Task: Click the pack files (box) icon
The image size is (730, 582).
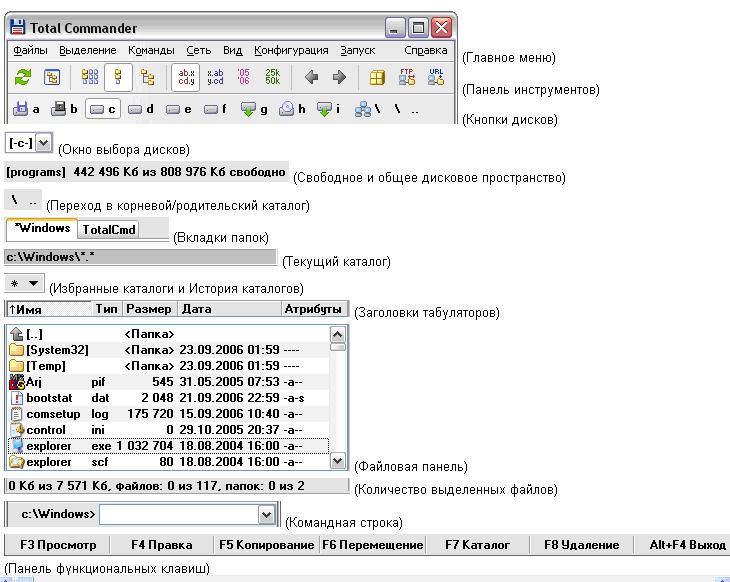Action: click(377, 77)
